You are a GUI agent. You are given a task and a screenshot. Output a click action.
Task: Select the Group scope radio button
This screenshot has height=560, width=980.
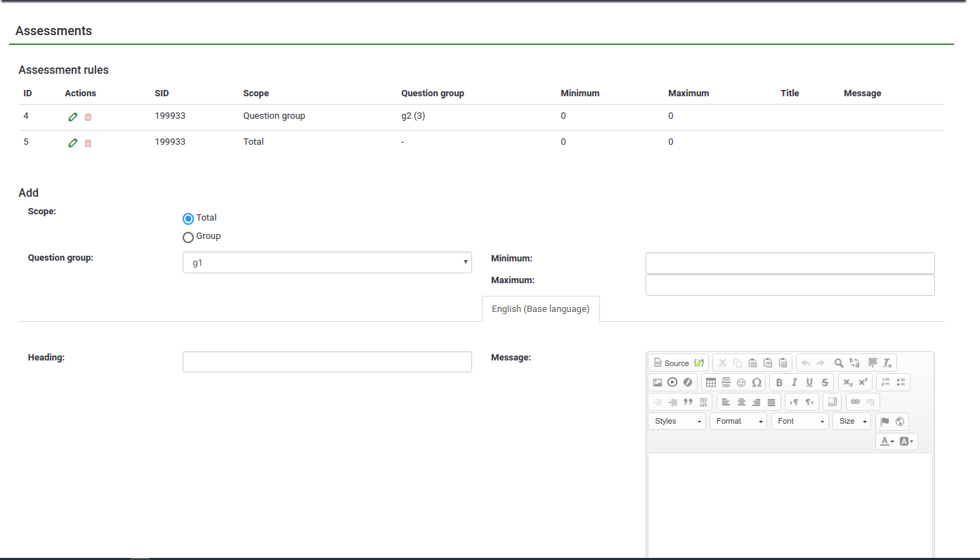[x=188, y=237]
